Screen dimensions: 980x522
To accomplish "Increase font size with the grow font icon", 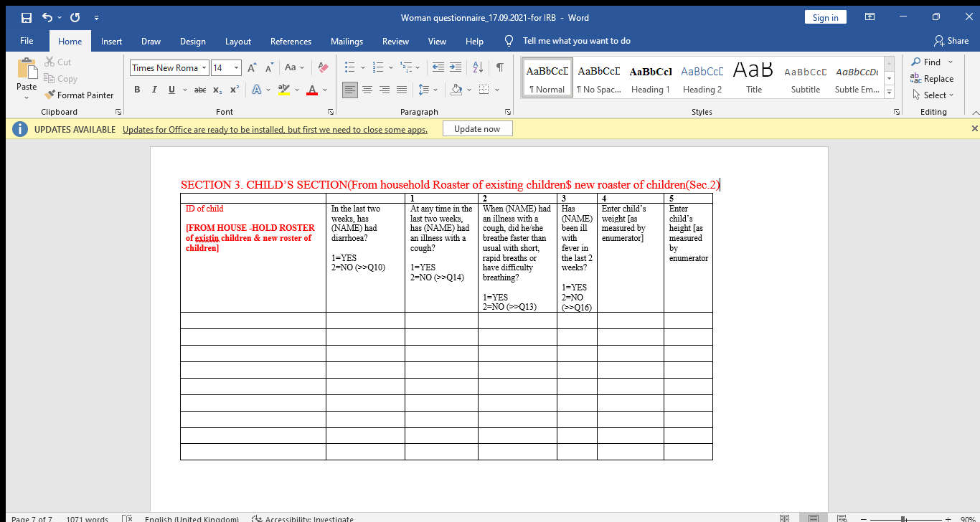I will pos(252,67).
